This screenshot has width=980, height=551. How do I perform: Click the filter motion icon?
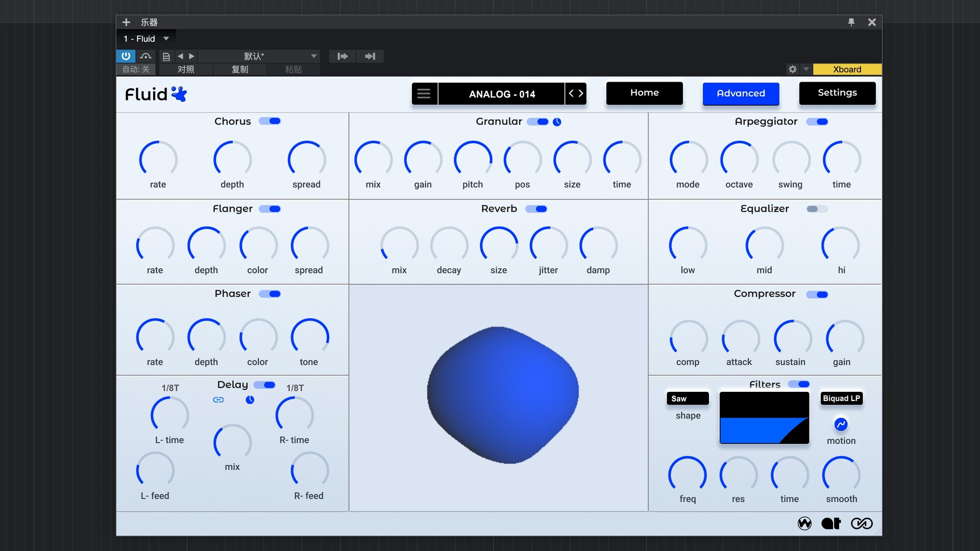841,424
